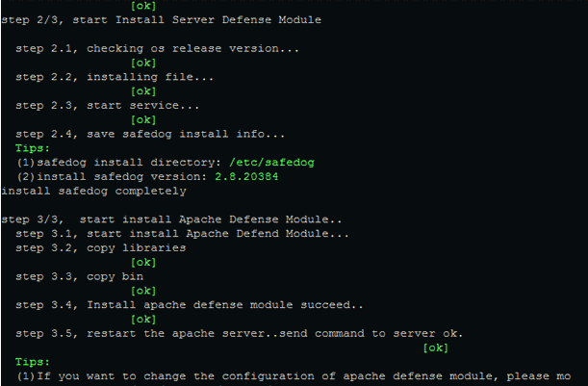Click the [ok] under start service
Screen dimensions: 588x386
pos(143,119)
